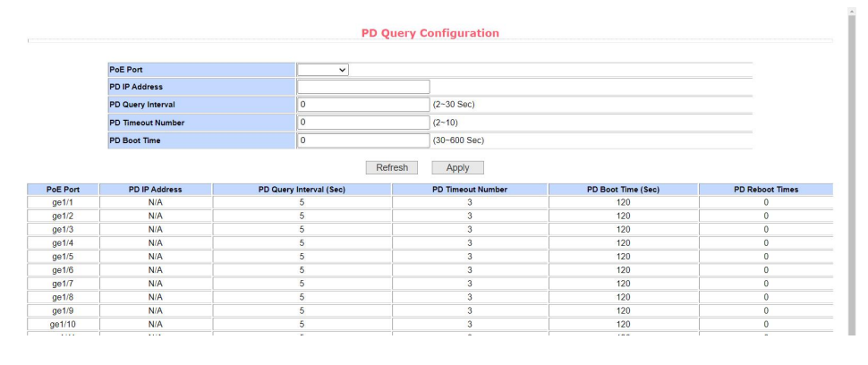Select the ge1/6 port cell
The width and height of the screenshot is (868, 365).
tap(64, 270)
